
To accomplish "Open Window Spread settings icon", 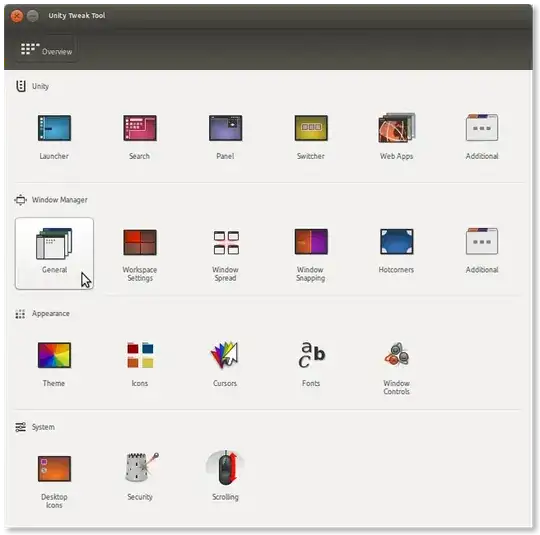I will coord(226,243).
